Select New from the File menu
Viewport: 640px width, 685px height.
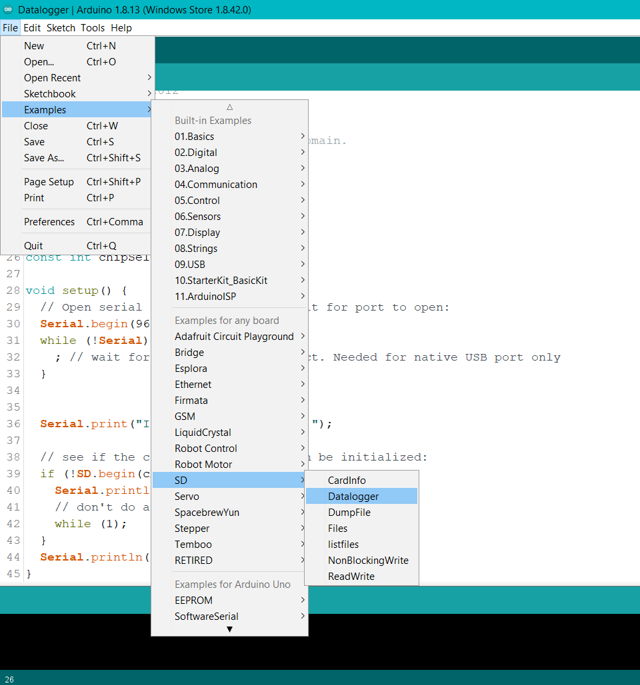(77, 46)
